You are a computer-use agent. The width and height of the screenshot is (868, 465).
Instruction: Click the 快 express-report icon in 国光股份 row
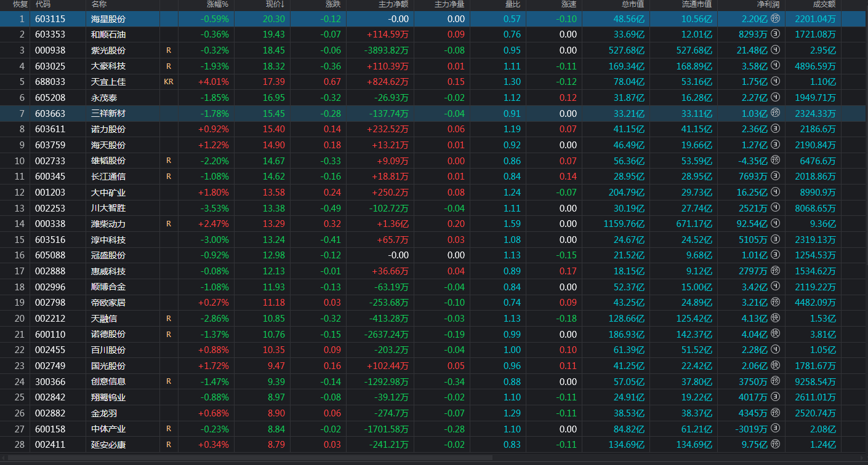775,365
